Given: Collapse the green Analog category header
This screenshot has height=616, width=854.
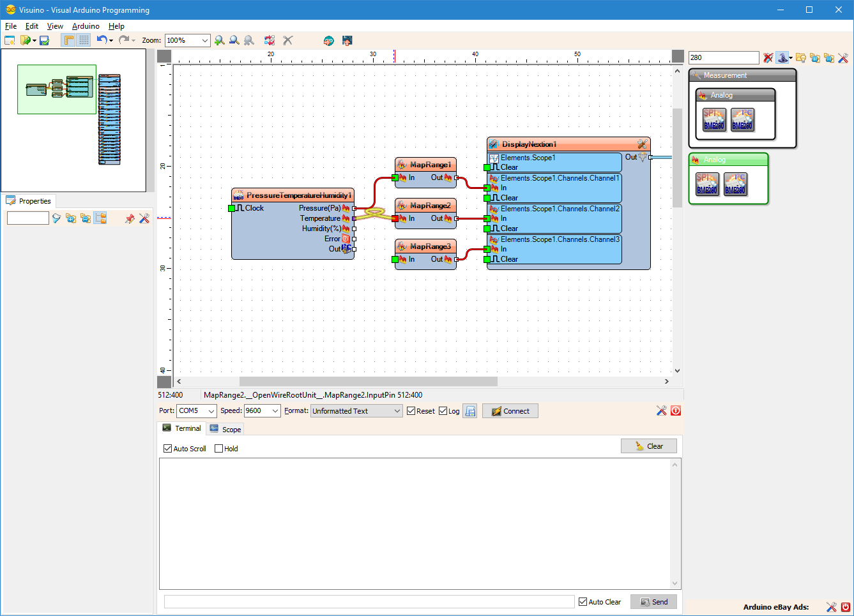Looking at the screenshot, I should click(x=728, y=160).
